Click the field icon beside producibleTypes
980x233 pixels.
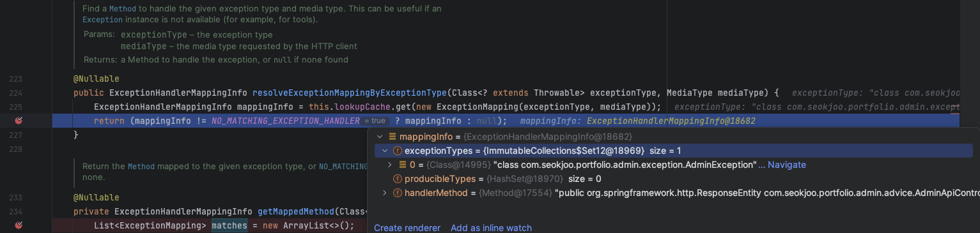[x=397, y=179]
